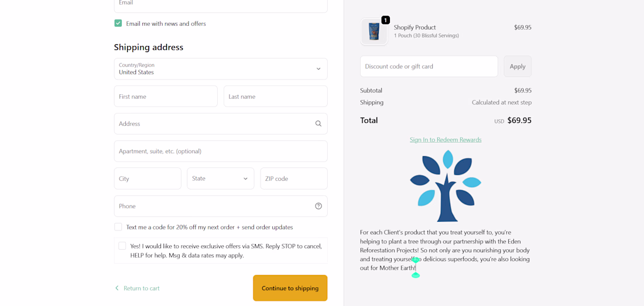
Task: Focus the First name field
Action: (x=166, y=97)
